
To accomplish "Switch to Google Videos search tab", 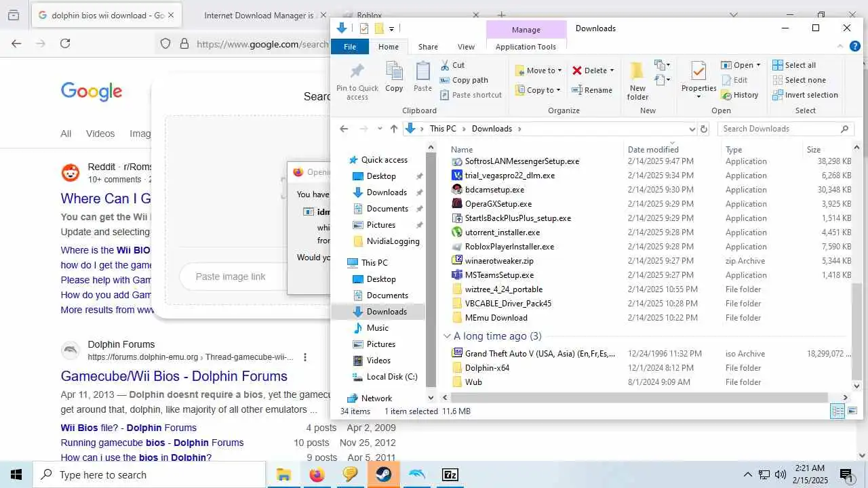I will coord(100,134).
